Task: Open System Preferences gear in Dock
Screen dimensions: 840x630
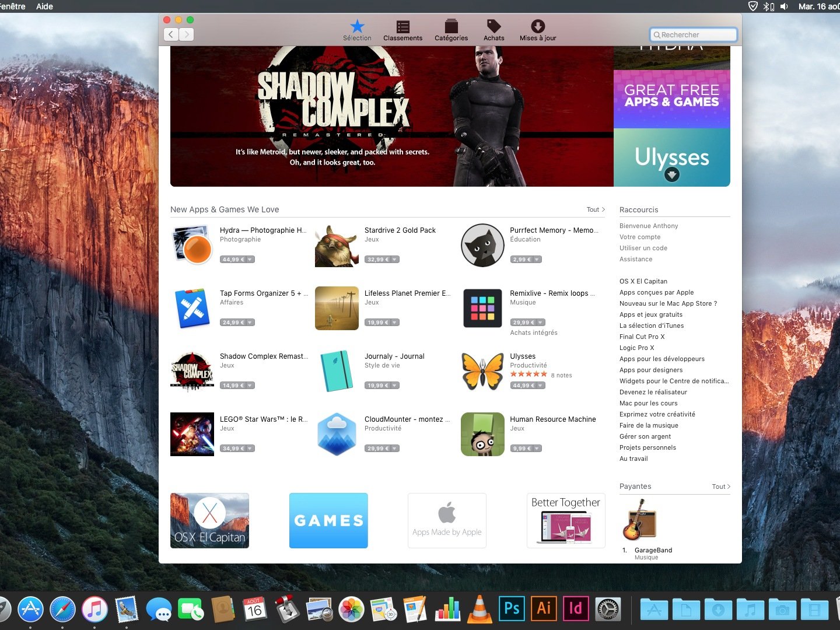Action: point(608,610)
